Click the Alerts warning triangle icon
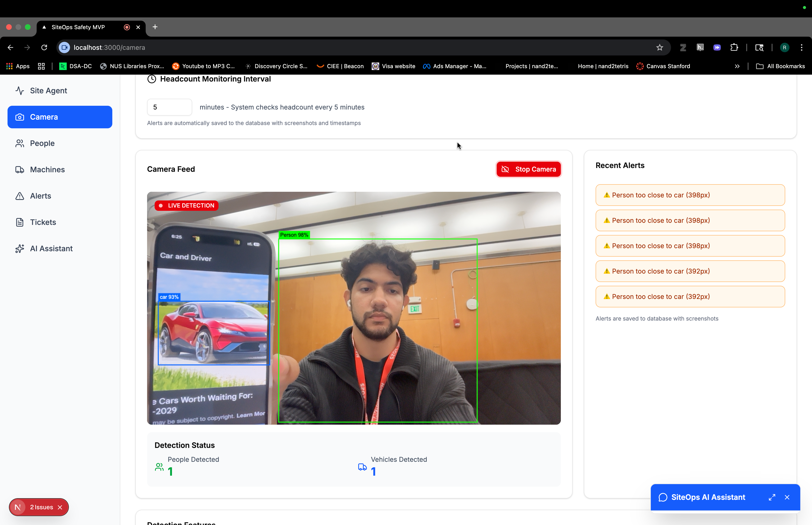The image size is (812, 525). [x=20, y=196]
